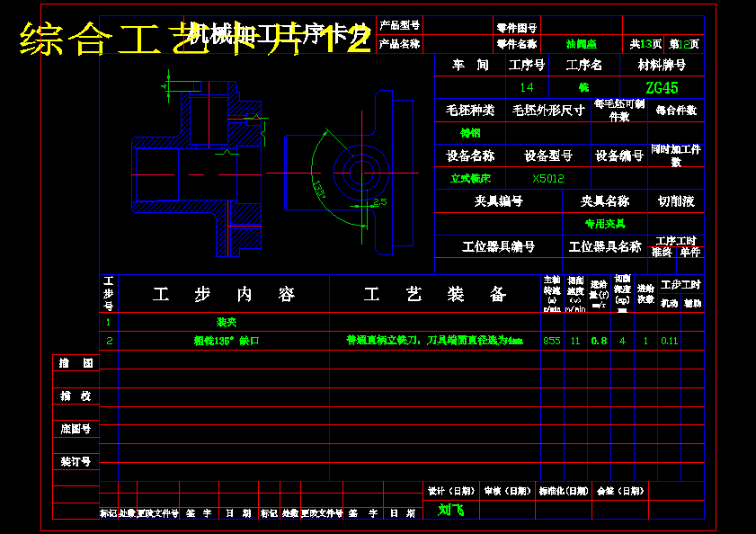Select the 进给次数 column header
The image size is (756, 534).
click(645, 294)
